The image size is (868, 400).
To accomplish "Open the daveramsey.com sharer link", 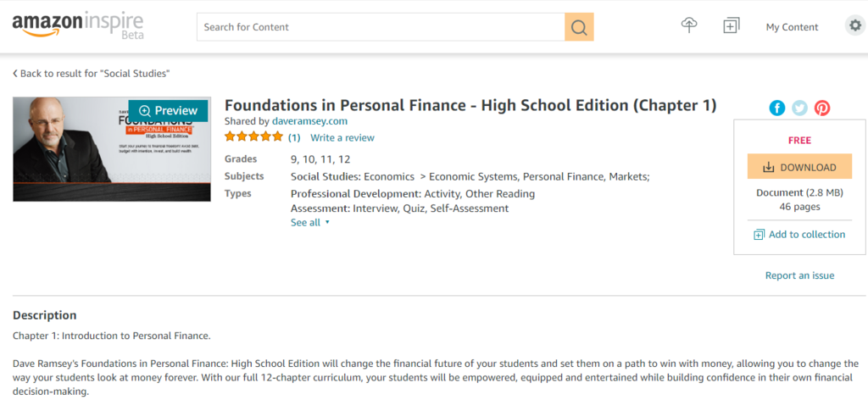I will tap(310, 121).
